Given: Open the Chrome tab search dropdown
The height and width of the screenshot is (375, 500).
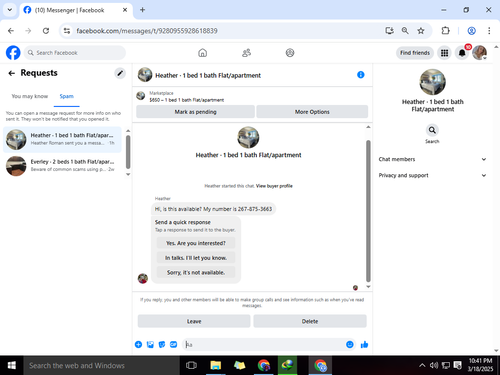Looking at the screenshot, I should click(10, 10).
